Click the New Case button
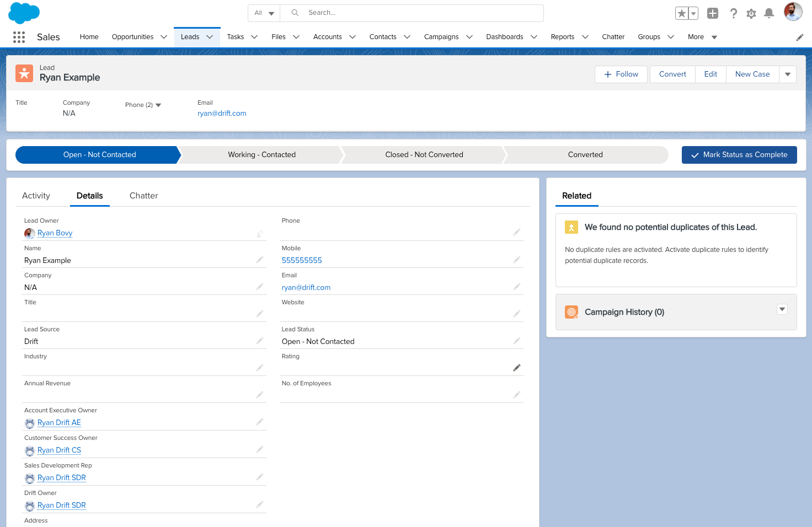 (x=752, y=74)
